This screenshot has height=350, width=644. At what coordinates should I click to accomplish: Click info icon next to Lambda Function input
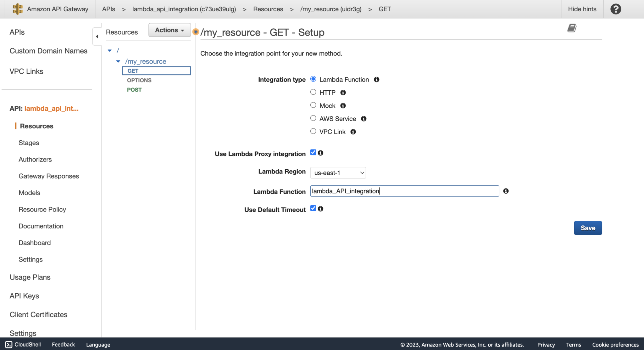506,191
